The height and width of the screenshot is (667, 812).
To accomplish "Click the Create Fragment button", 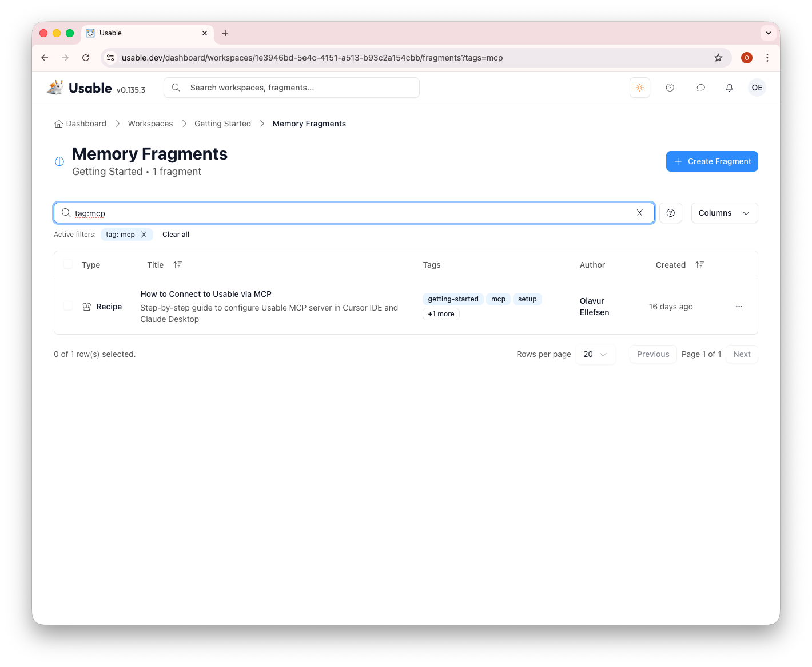I will (711, 161).
